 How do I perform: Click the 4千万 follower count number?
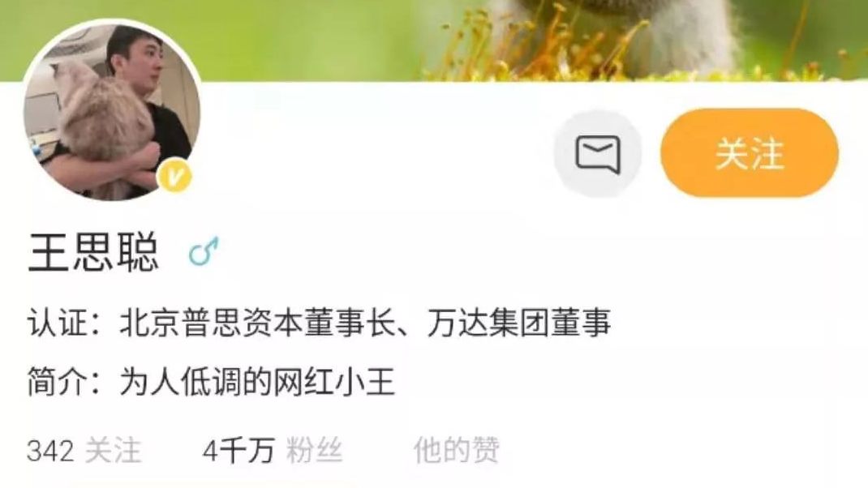pos(238,451)
